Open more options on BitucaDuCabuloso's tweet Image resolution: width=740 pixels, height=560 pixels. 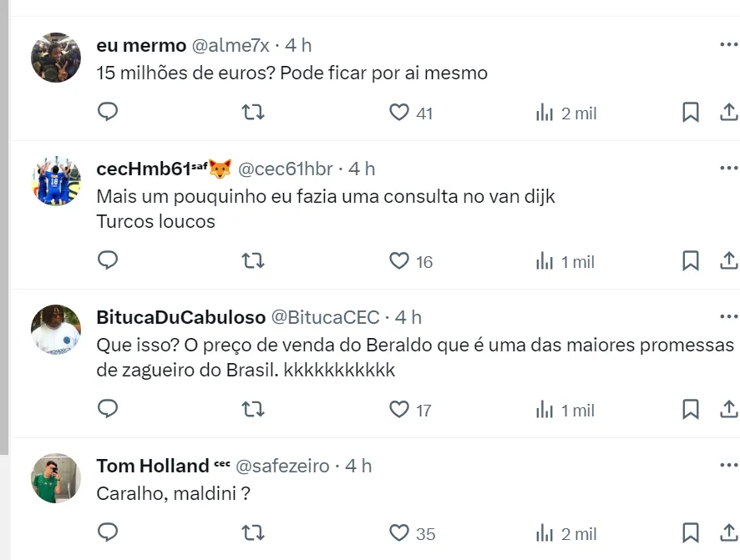pyautogui.click(x=728, y=317)
